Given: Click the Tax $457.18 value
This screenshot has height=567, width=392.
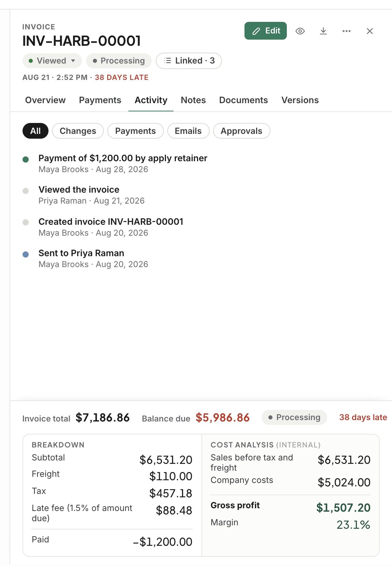Looking at the screenshot, I should pos(171,493).
